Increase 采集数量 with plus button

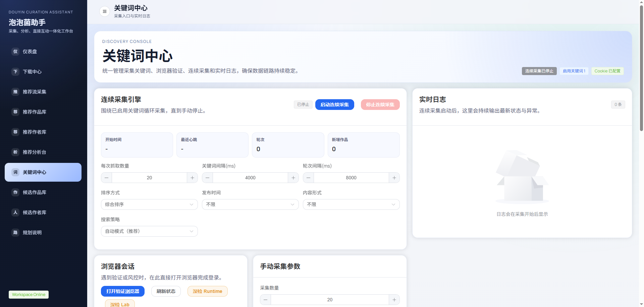click(394, 300)
